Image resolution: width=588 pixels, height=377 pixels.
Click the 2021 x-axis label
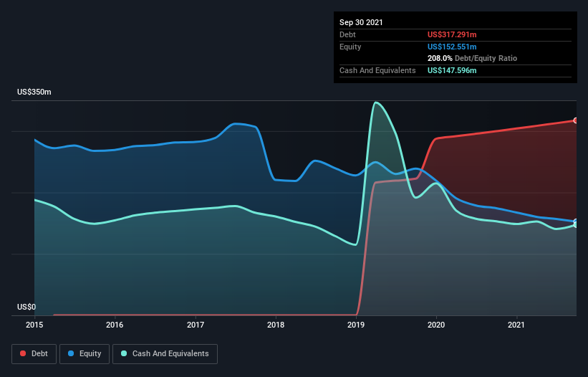click(516, 325)
